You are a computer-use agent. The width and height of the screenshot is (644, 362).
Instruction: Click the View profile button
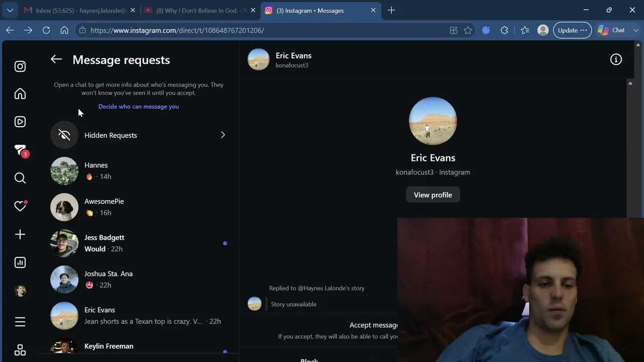point(433,195)
